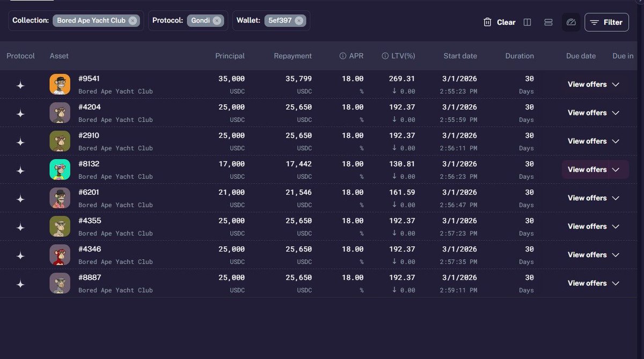Click the 2:59:11 PM start time
The image size is (644, 359).
459,290
